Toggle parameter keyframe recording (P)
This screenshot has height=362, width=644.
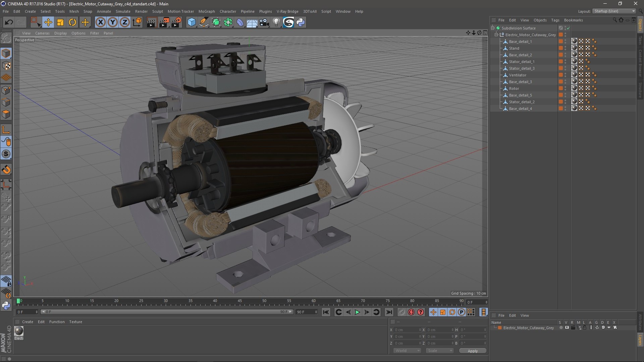(462, 312)
